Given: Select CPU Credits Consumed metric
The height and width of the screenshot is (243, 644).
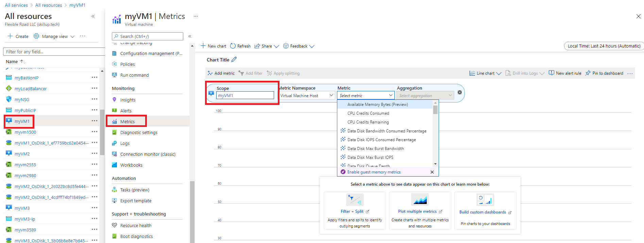Looking at the screenshot, I should point(385,113).
